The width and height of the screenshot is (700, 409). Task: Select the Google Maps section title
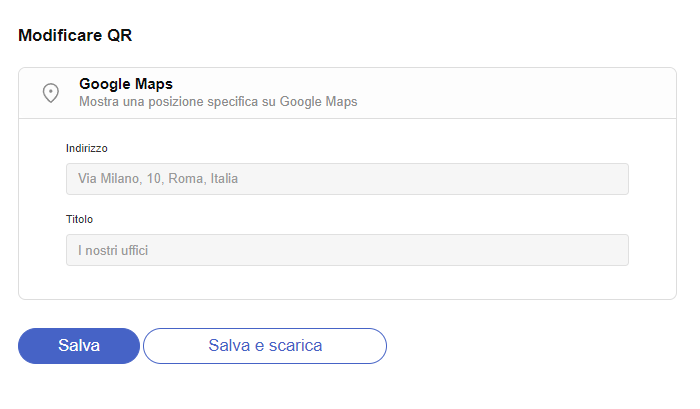(x=126, y=84)
